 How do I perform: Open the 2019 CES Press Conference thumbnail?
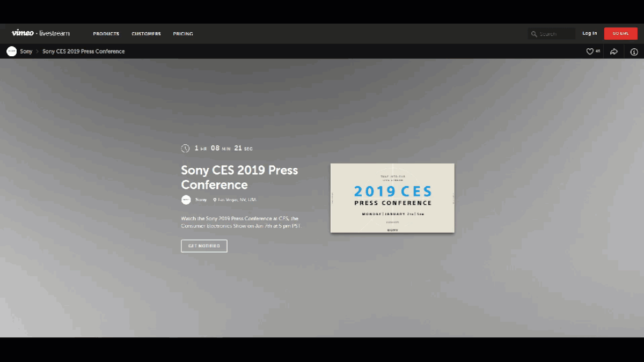392,198
